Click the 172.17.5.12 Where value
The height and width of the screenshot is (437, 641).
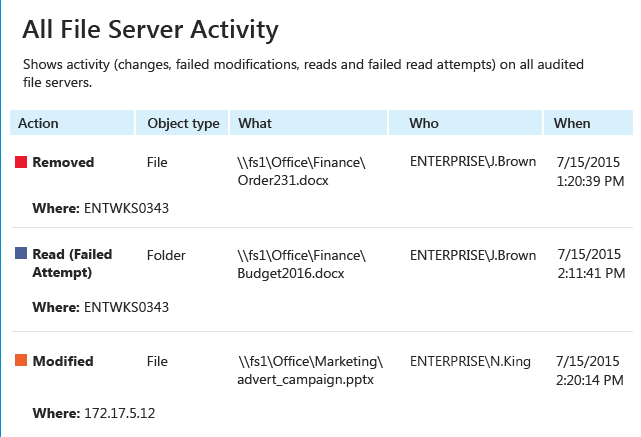120,413
